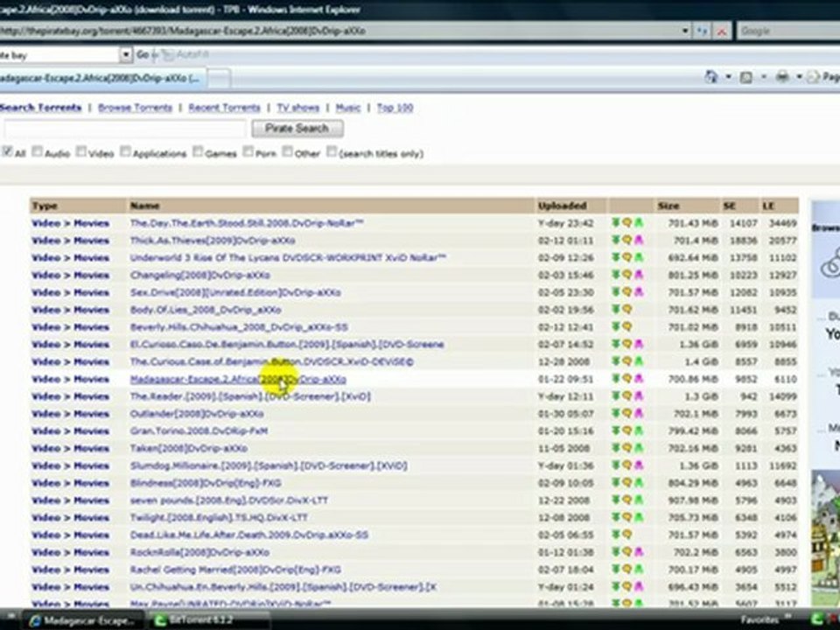Image resolution: width=840 pixels, height=630 pixels.
Task: Click the green download arrow for The.Day.The.Earth.Stood.Still
Action: tap(615, 222)
